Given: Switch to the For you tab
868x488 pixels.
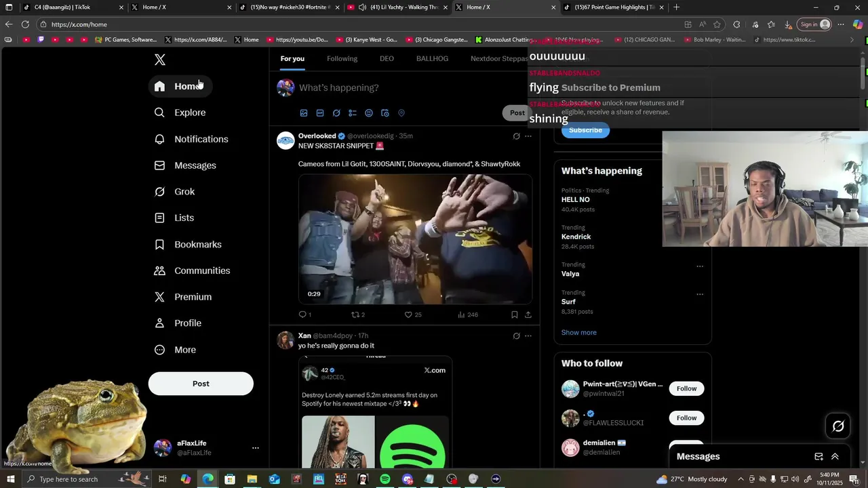Looking at the screenshot, I should (x=292, y=59).
